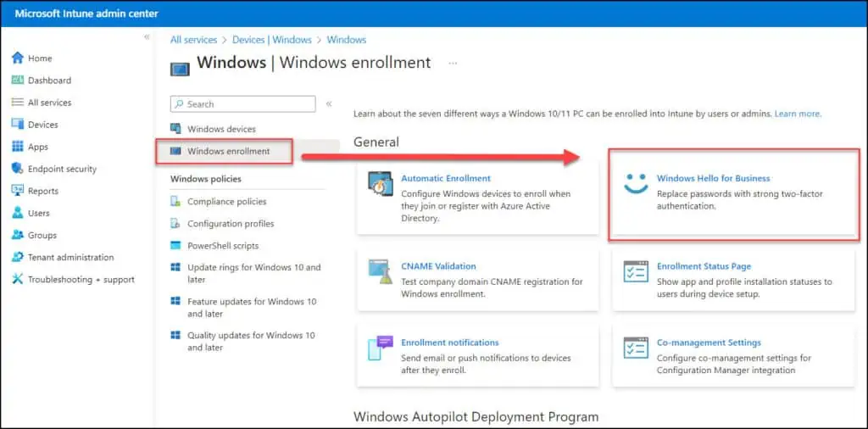Click the Devices | Windows breadcrumb
This screenshot has width=868, height=429.
tap(272, 40)
